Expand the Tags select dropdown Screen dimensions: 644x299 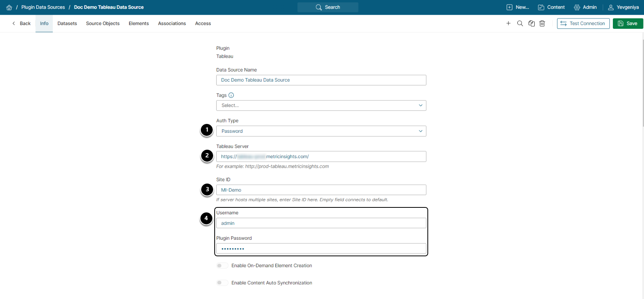pos(321,105)
